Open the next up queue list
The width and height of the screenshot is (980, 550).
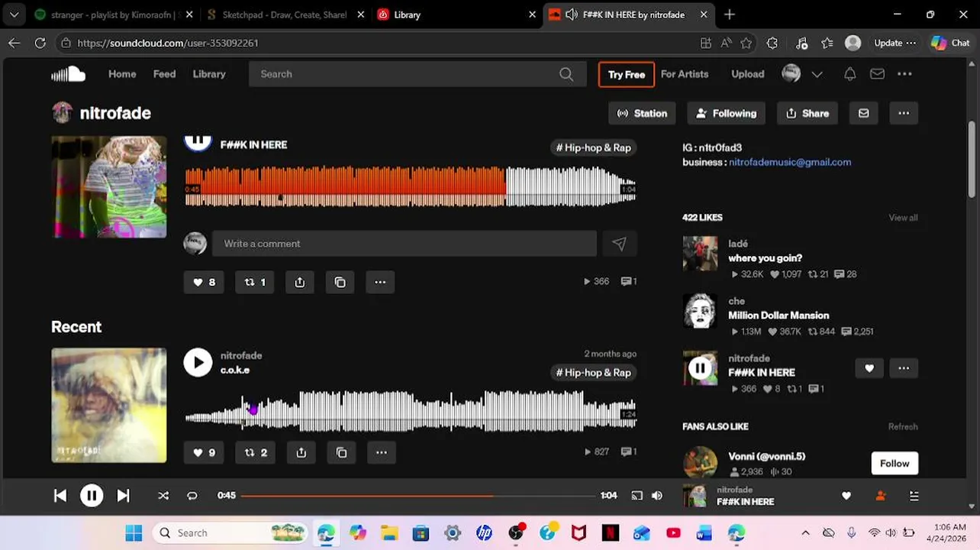pyautogui.click(x=914, y=496)
